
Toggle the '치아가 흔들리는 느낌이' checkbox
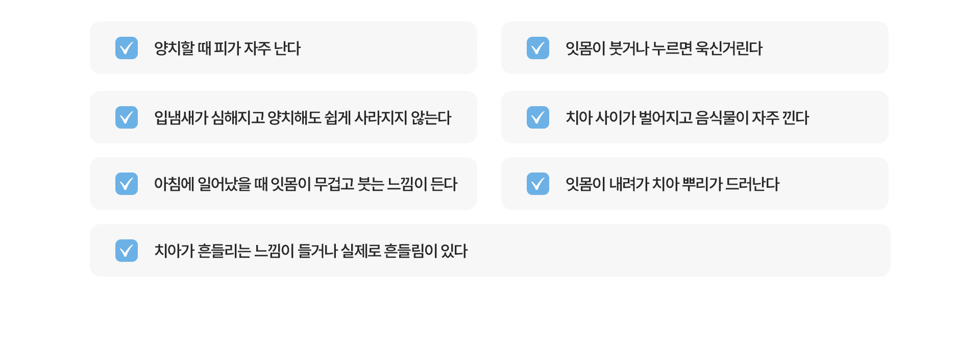[x=127, y=251]
